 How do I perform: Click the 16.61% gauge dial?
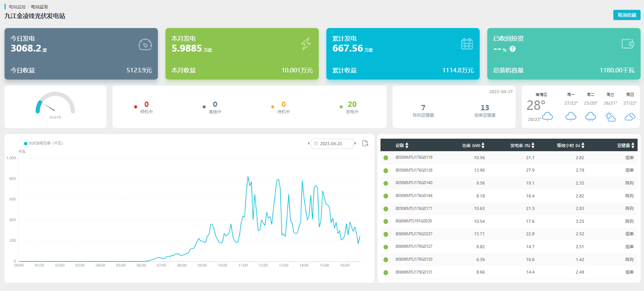(x=55, y=103)
